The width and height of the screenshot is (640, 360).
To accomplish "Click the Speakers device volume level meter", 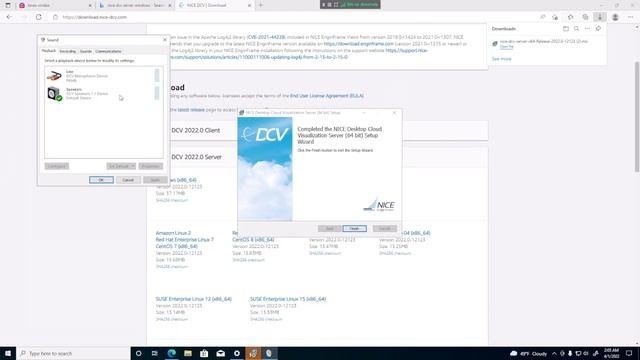I will tap(157, 93).
